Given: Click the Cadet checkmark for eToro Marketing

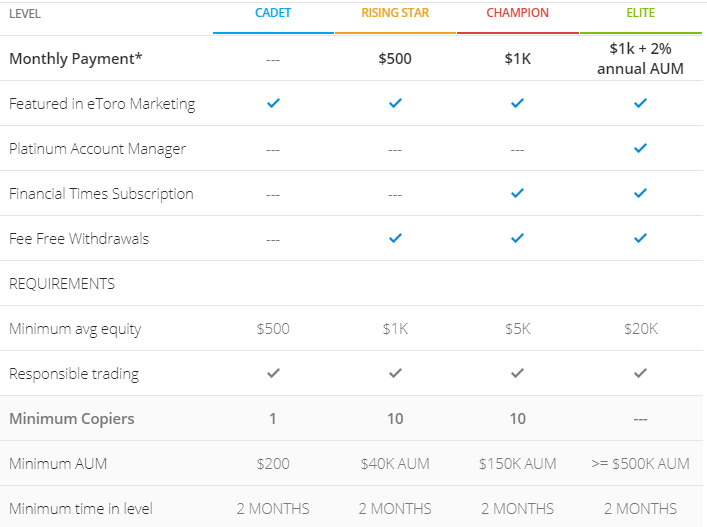Looking at the screenshot, I should point(273,103).
